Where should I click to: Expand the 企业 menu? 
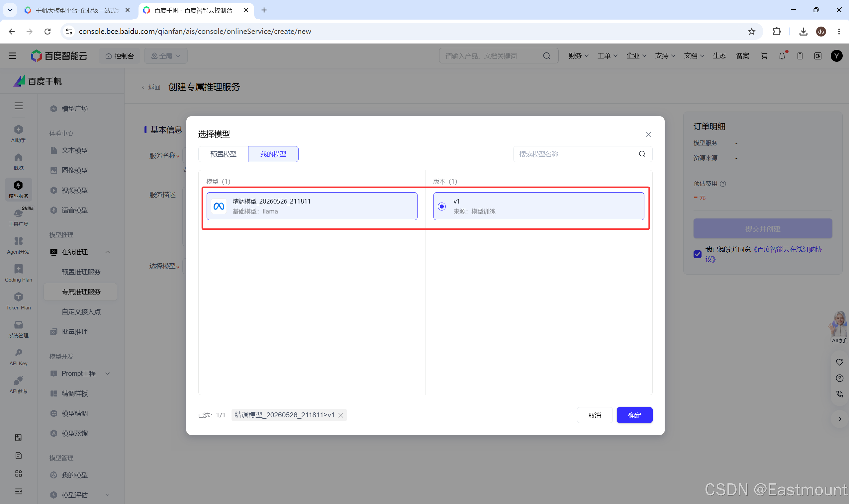coord(636,56)
